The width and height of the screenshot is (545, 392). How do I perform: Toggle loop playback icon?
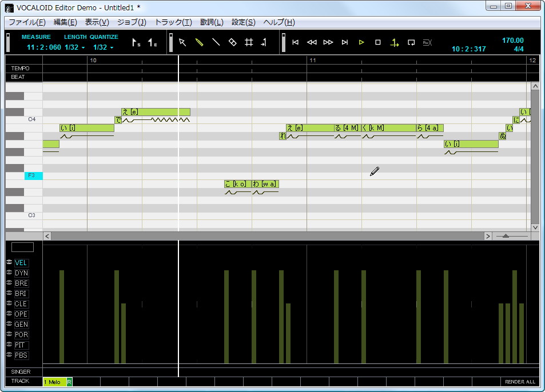click(411, 42)
